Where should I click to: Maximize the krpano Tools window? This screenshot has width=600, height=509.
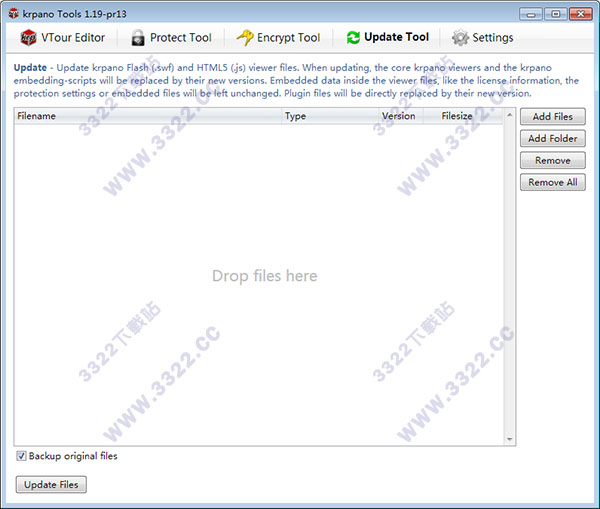coord(556,15)
